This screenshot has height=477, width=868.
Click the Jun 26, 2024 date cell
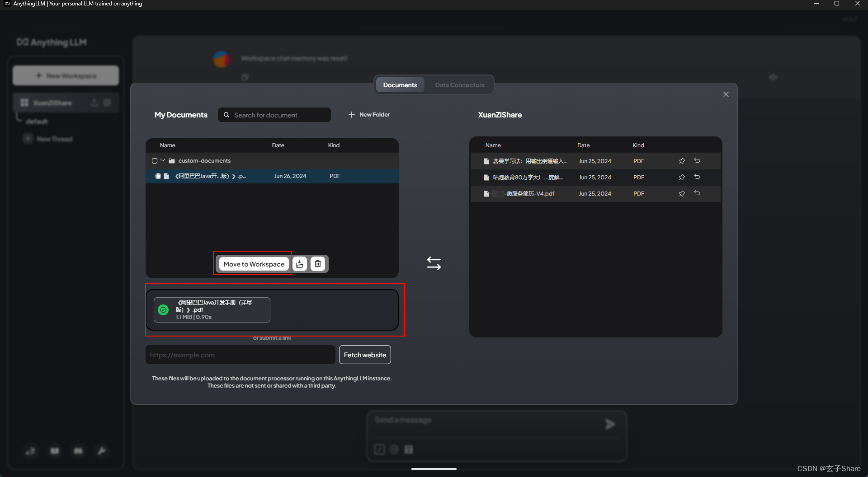(290, 176)
